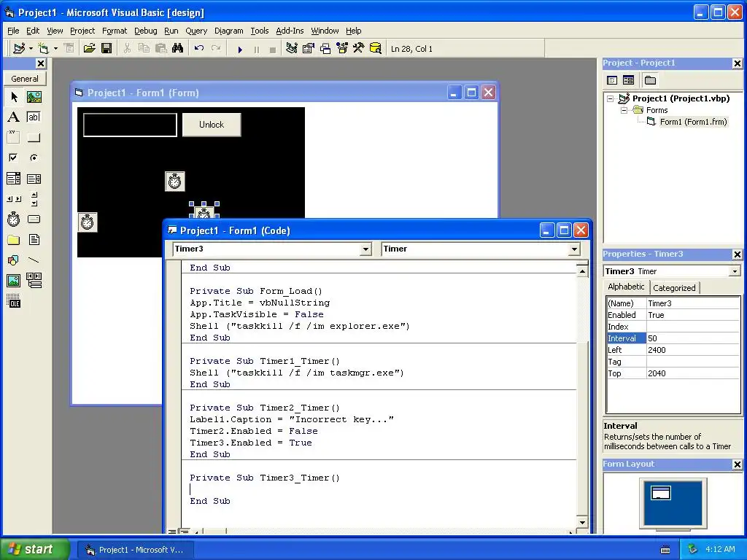This screenshot has height=560, width=747.
Task: Switch to the Categorized properties tab
Action: coord(674,287)
